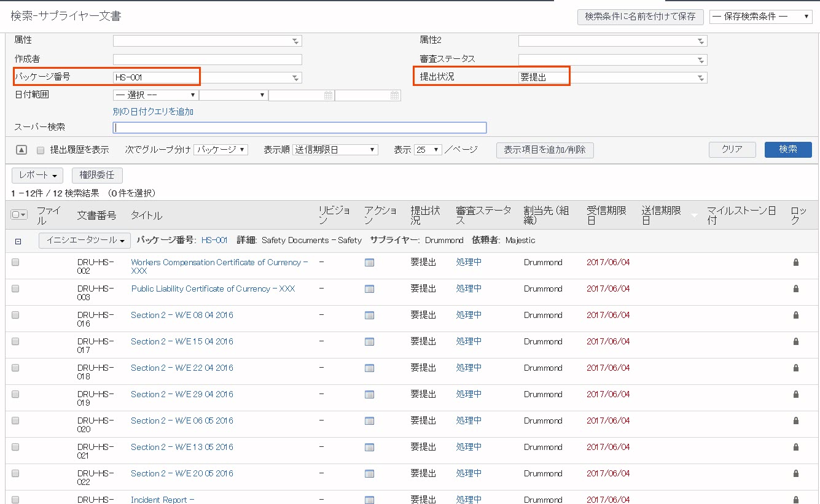820x504 pixels.
Task: Click action icon for Section 2 – W/E 08 04 2016
Action: click(369, 316)
